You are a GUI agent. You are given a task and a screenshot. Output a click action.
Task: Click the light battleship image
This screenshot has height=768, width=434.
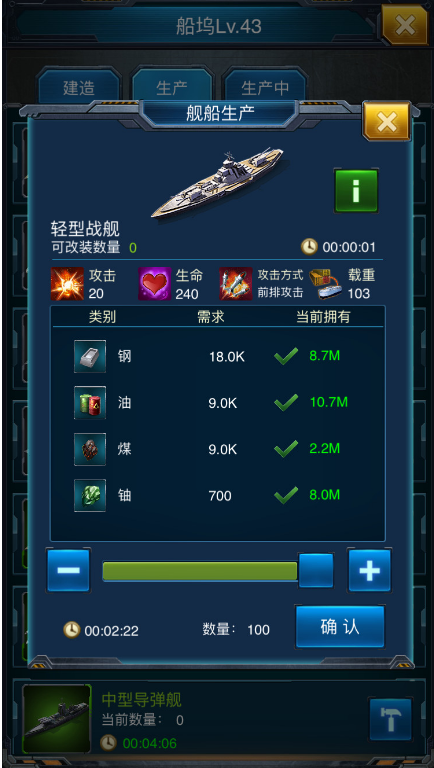[217, 184]
